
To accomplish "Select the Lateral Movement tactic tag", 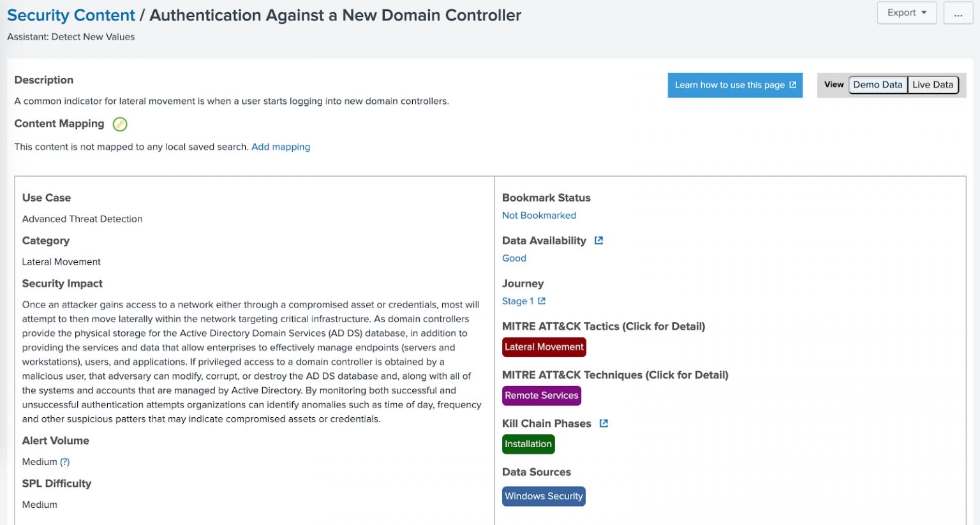I will coord(544,347).
